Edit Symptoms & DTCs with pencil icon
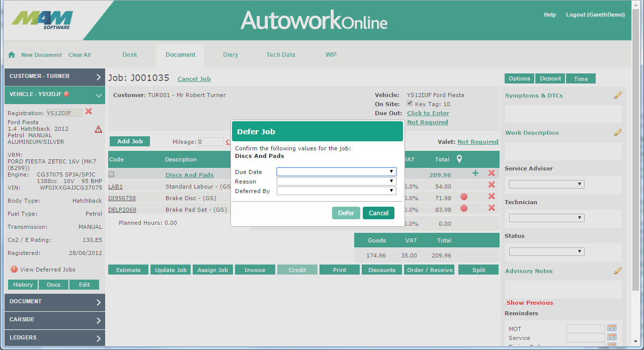 [618, 95]
